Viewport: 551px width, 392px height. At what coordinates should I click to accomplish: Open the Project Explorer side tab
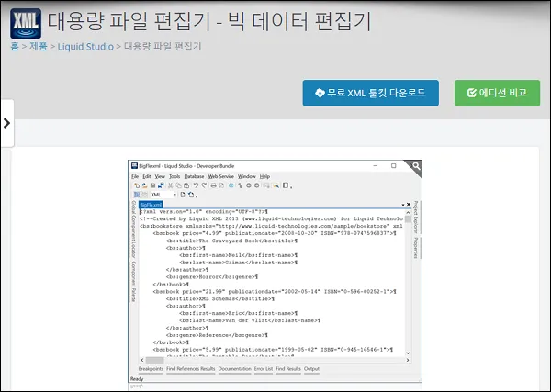[x=416, y=217]
